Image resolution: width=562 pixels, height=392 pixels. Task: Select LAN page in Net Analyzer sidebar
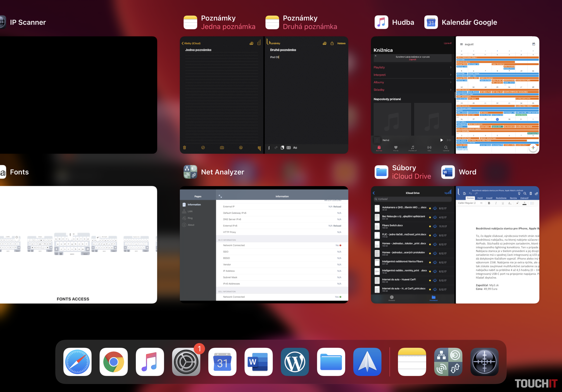[190, 211]
